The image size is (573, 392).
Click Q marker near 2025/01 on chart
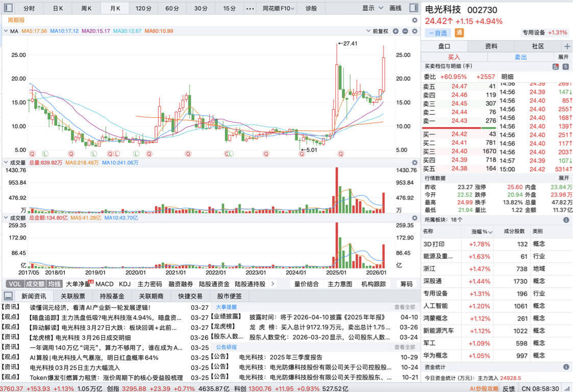click(341, 154)
